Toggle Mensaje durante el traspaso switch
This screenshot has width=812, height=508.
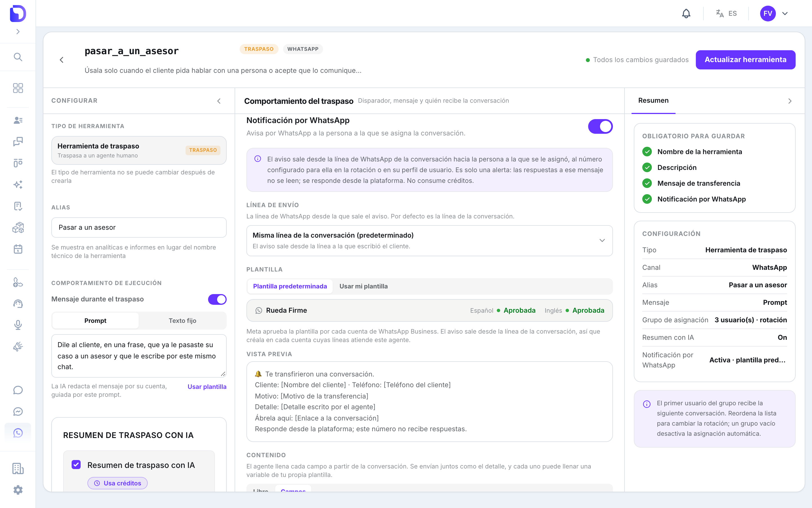coord(217,299)
